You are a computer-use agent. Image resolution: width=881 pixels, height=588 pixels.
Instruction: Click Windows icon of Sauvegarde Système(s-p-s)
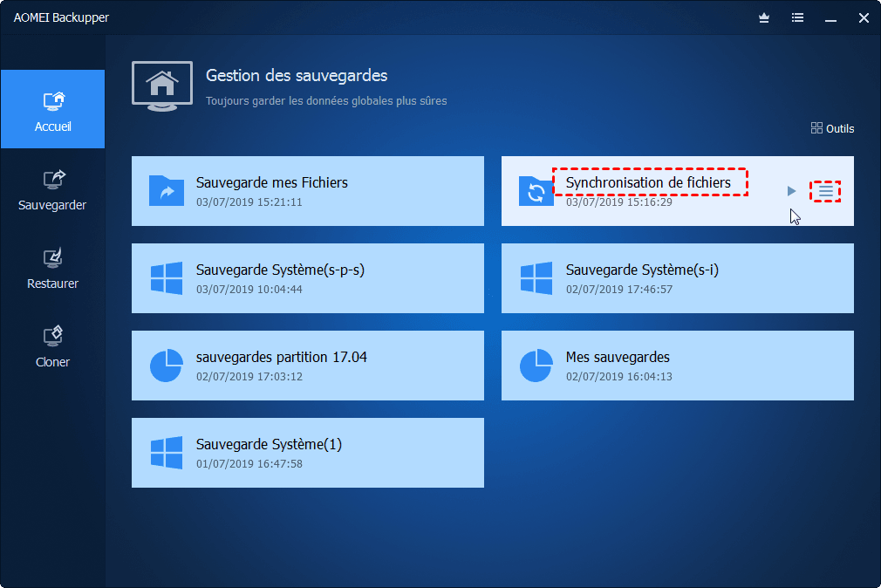pyautogui.click(x=167, y=277)
